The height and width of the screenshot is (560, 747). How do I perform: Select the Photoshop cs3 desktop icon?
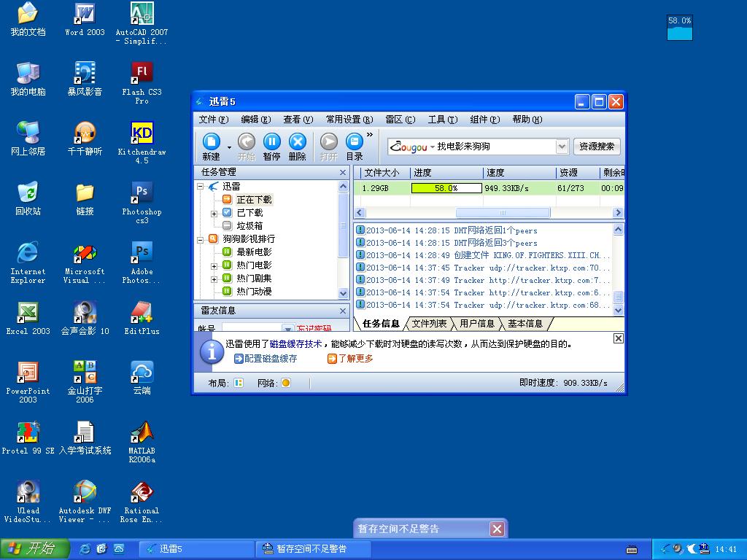pyautogui.click(x=142, y=203)
